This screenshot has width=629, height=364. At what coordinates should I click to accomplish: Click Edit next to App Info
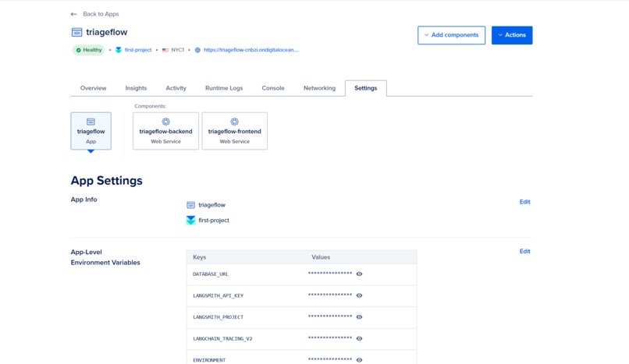click(x=524, y=202)
